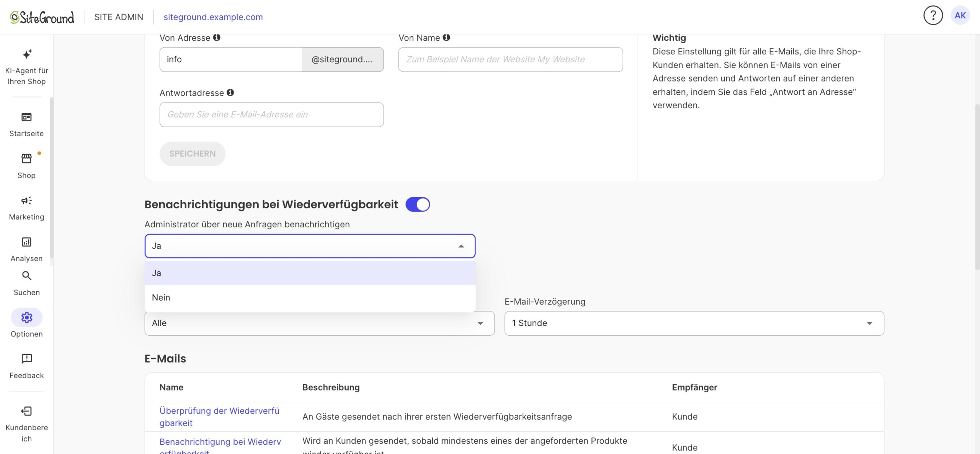Choose Ja in the dropdown list
The image size is (980, 454).
310,273
